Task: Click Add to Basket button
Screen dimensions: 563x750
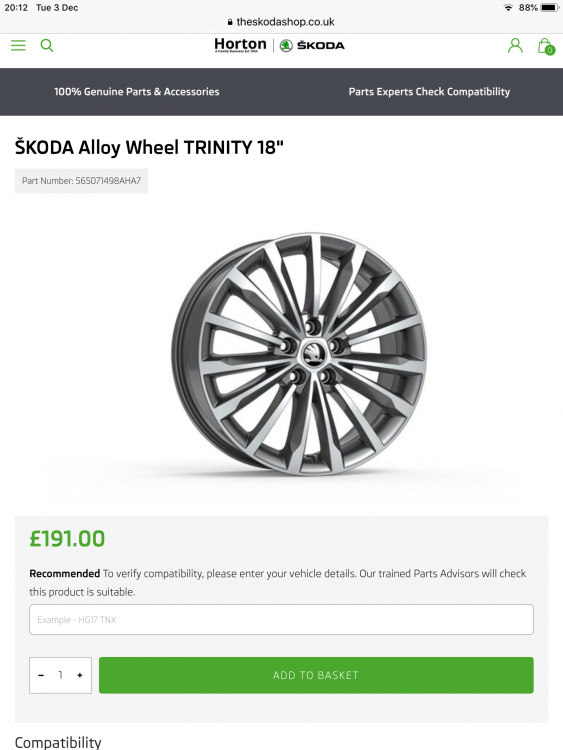Action: coord(316,675)
